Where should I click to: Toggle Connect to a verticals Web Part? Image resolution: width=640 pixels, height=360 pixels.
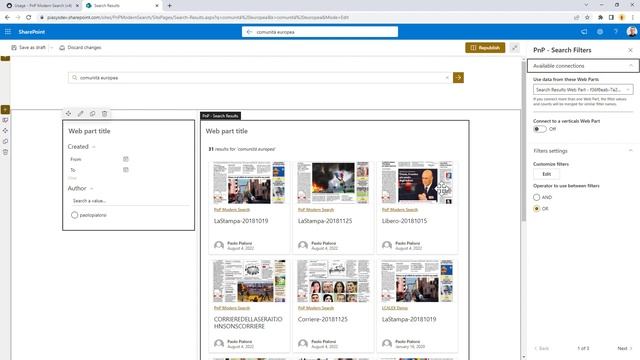tap(540, 129)
